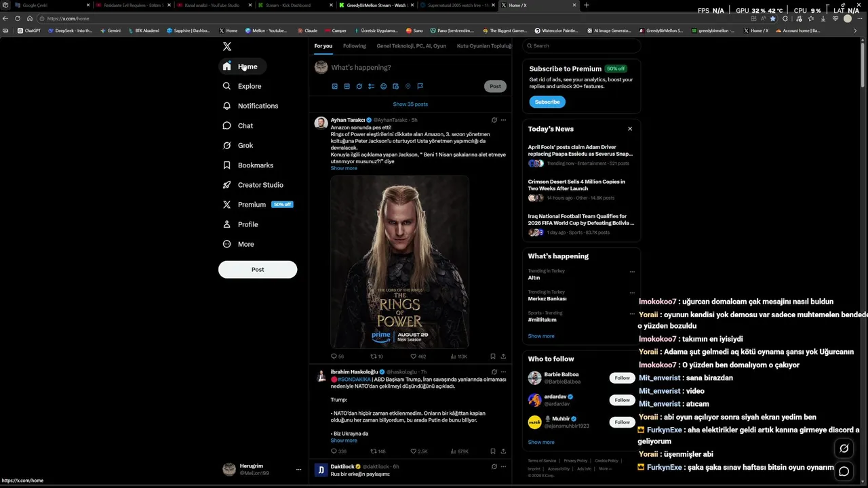This screenshot has height=488, width=868.
Task: Click the grey Post button in composer
Action: point(495,86)
